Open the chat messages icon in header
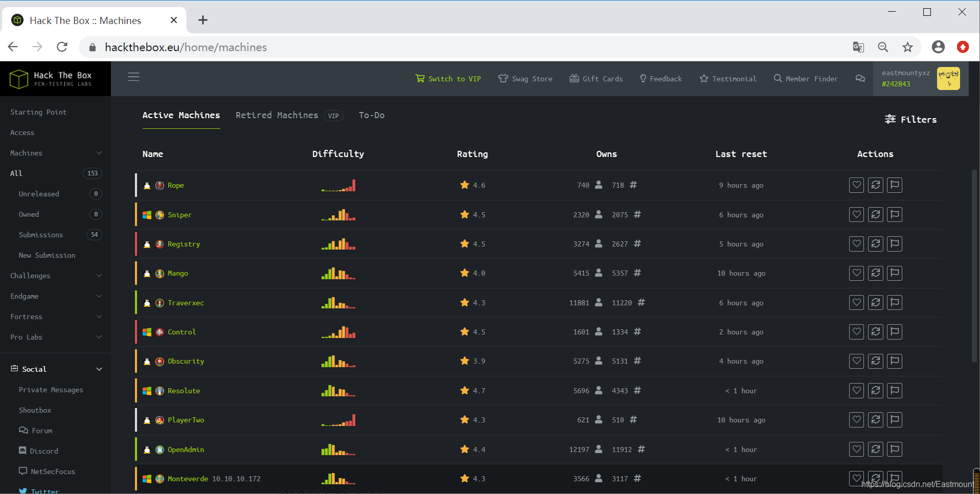This screenshot has height=494, width=980. (x=860, y=78)
